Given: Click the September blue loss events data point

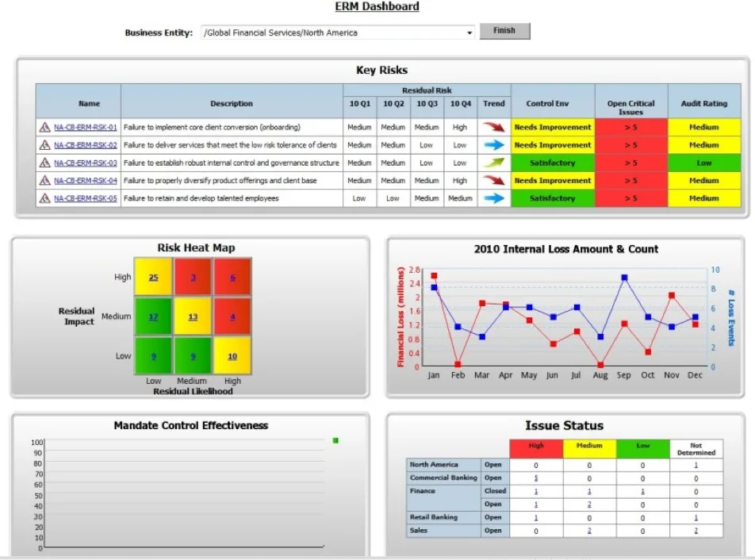Looking at the screenshot, I should (624, 278).
